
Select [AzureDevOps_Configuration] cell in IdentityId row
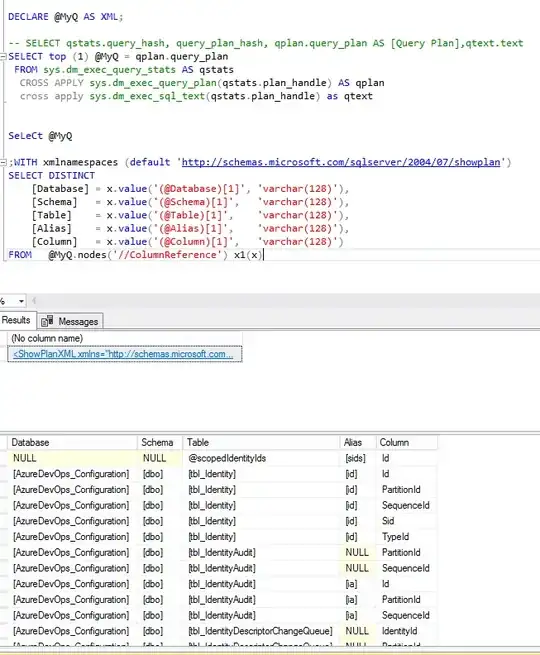tap(72, 631)
